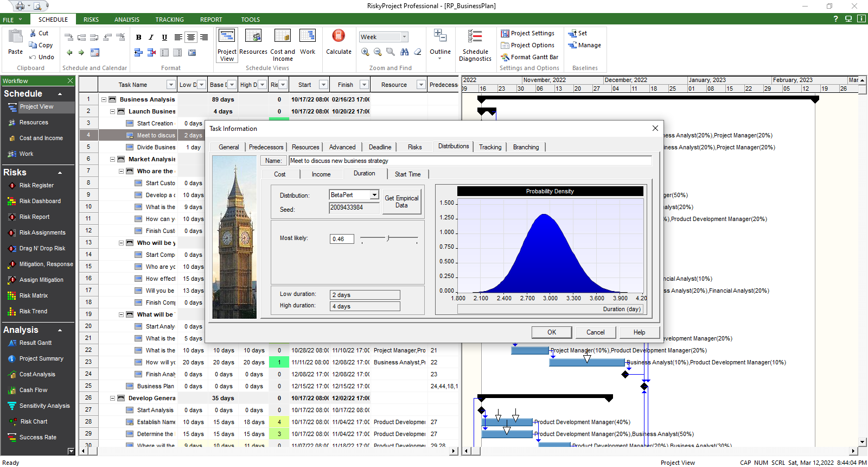This screenshot has width=868, height=467.
Task: Open Result Gantt in Analysis panel
Action: click(35, 343)
